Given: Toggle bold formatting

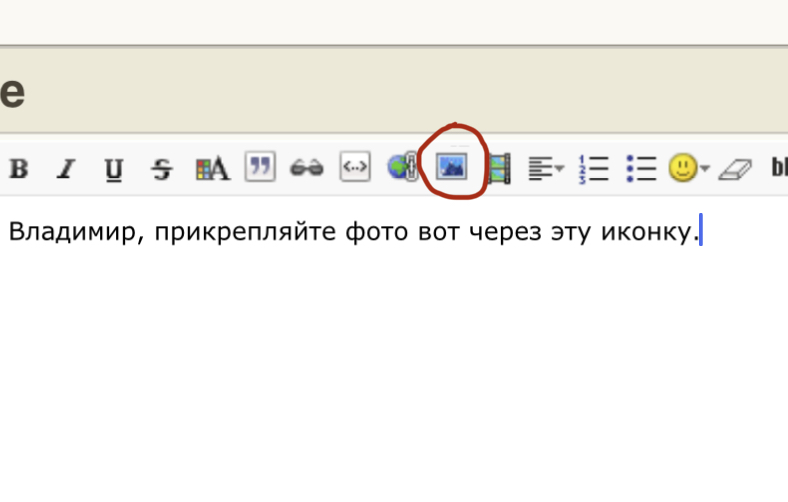Looking at the screenshot, I should [18, 169].
